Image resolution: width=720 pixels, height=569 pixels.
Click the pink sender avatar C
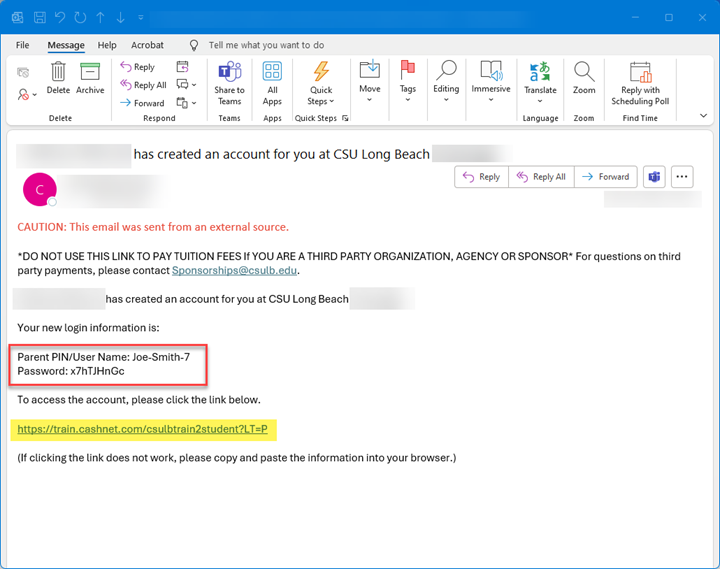point(39,189)
